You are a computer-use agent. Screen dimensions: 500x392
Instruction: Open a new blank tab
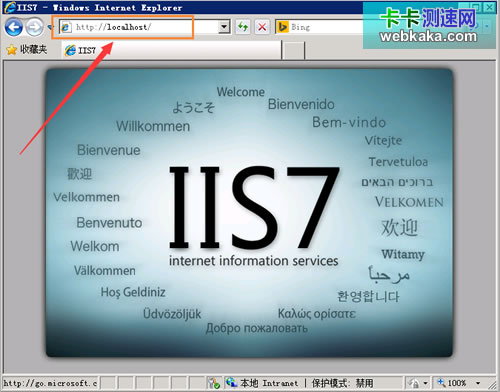(293, 51)
